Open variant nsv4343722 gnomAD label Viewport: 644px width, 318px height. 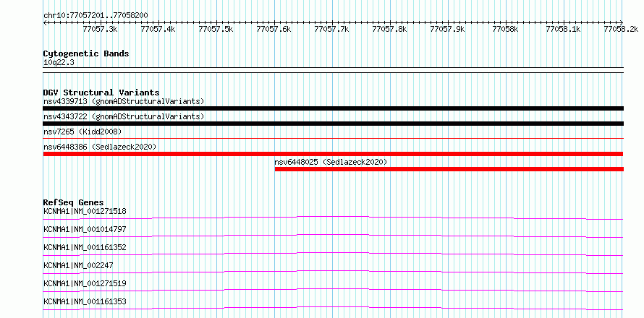coord(124,116)
